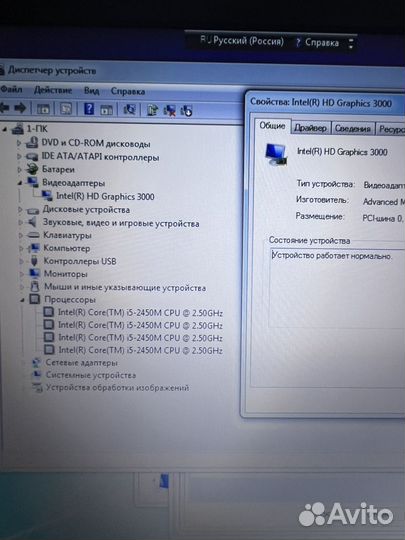Expand Дисковые устройства

click(20, 209)
